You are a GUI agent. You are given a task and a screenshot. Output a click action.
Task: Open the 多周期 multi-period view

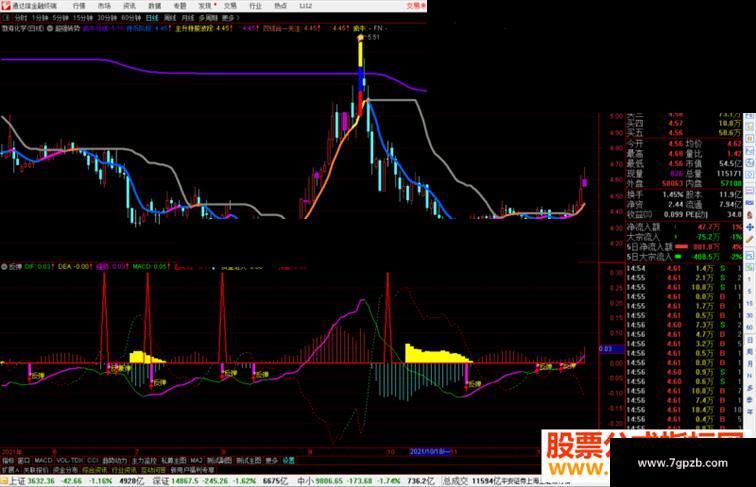(208, 18)
